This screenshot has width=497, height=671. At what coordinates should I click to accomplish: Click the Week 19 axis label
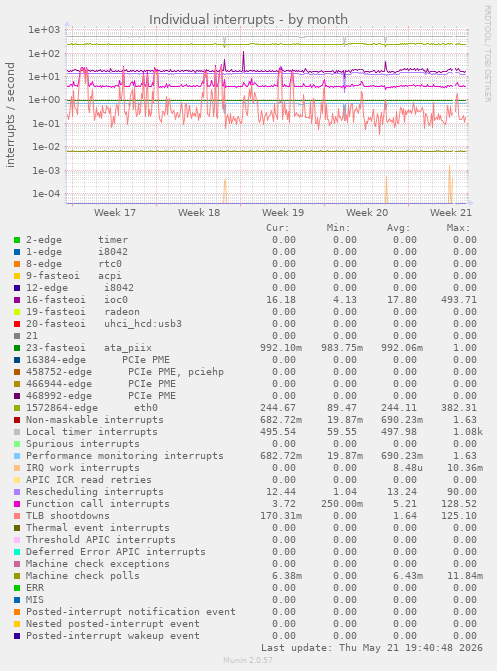[x=283, y=213]
